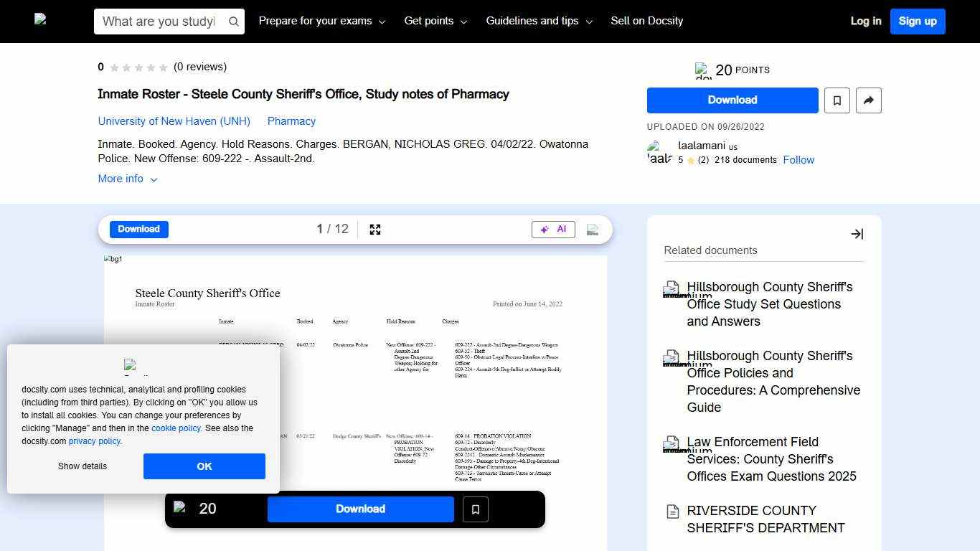Share the document via the share arrow icon

click(x=868, y=100)
